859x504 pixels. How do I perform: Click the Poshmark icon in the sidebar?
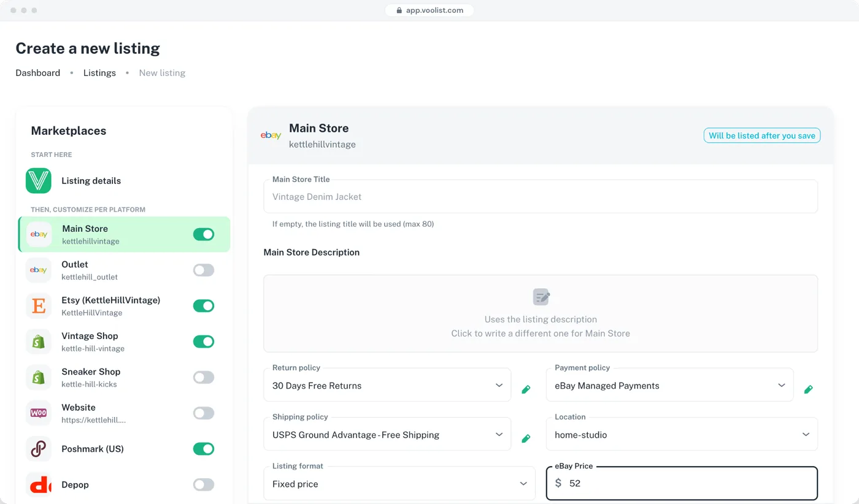click(39, 449)
